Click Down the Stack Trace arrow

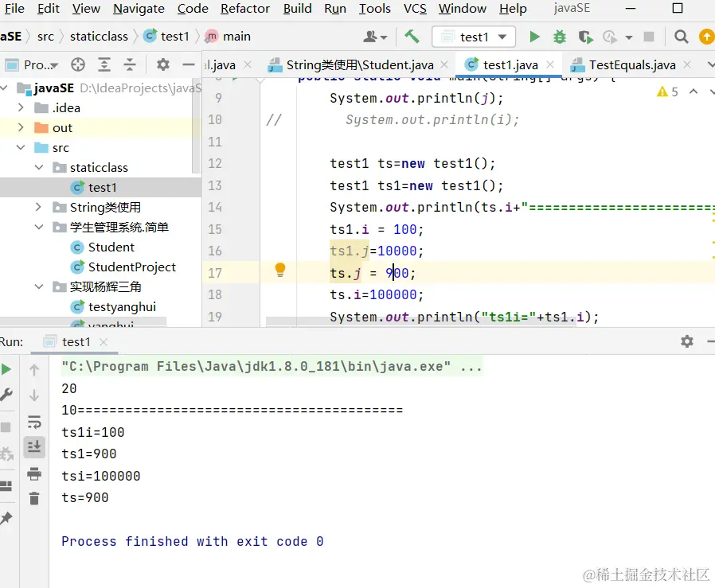[x=34, y=395]
